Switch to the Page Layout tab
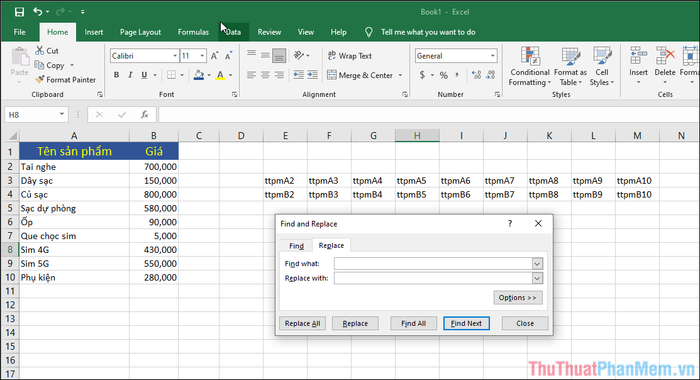700x380 pixels. click(x=140, y=32)
